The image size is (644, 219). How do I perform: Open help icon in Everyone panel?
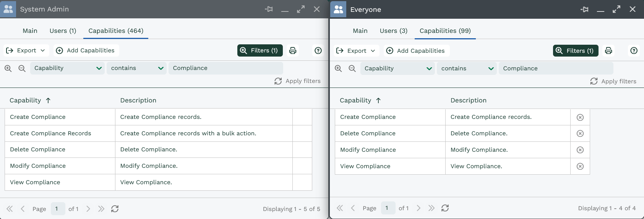tap(634, 51)
